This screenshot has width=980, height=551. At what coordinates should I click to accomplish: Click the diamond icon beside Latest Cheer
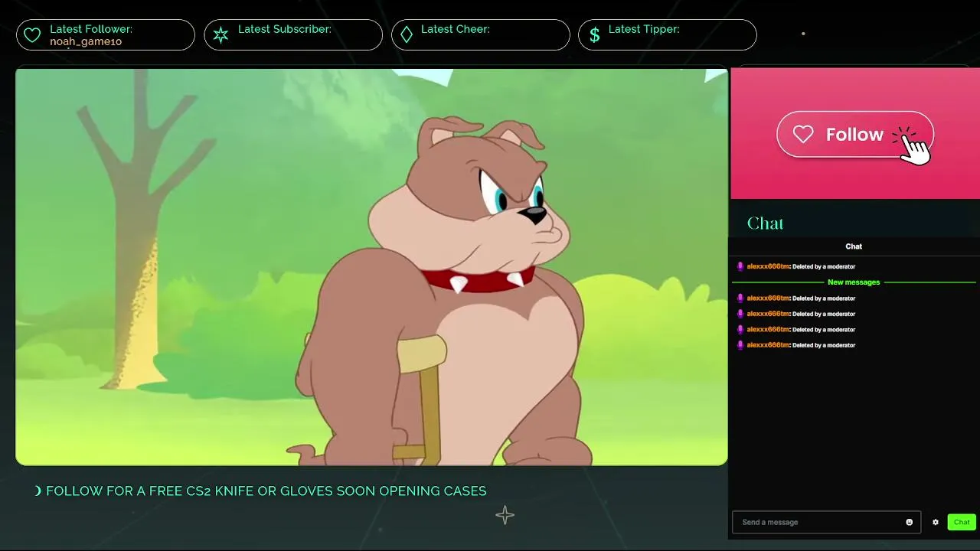click(407, 35)
